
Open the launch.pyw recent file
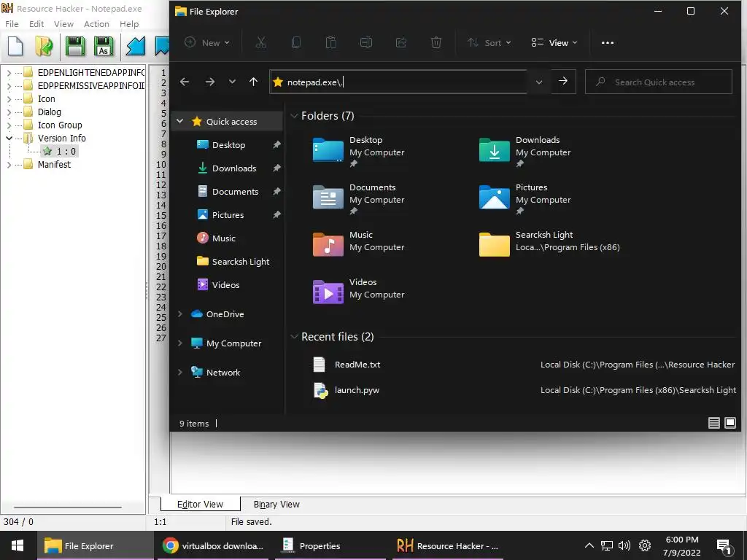pos(357,390)
